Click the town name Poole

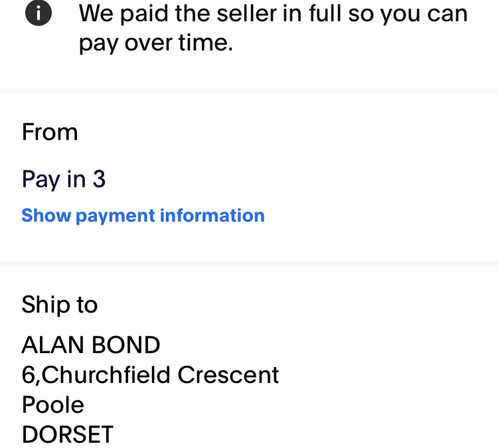pos(53,405)
